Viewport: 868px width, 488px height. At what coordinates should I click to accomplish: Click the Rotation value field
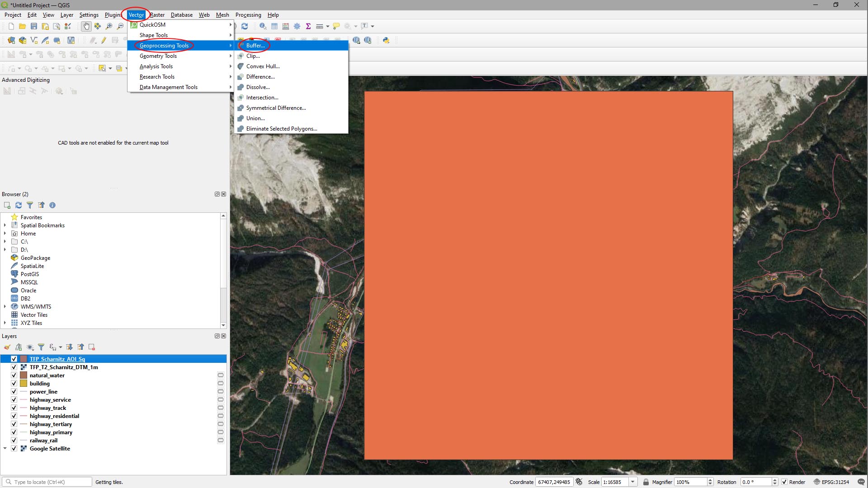click(x=756, y=482)
